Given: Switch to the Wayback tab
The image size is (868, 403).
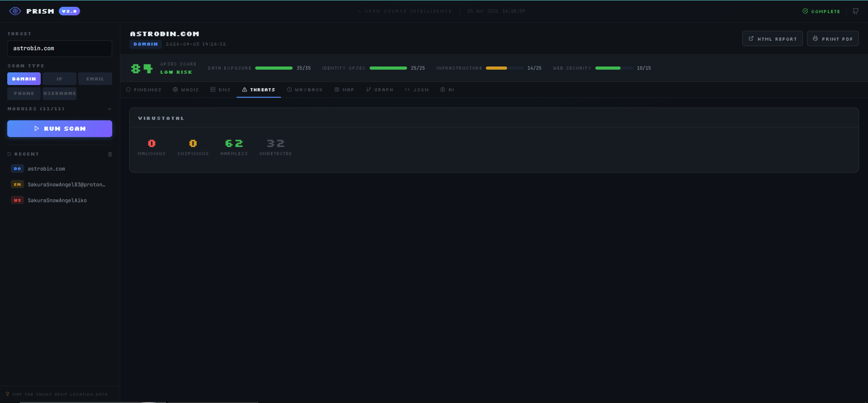Looking at the screenshot, I should pyautogui.click(x=305, y=90).
